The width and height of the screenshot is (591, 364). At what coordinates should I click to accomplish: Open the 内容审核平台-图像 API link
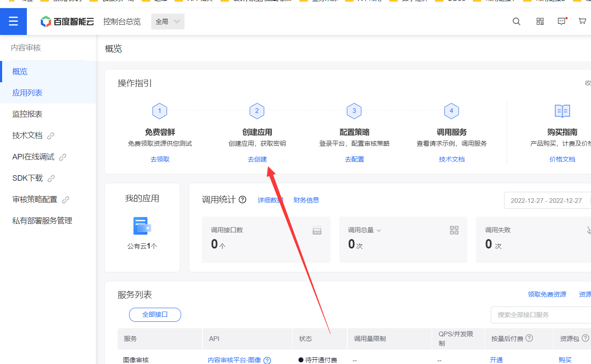coord(234,360)
